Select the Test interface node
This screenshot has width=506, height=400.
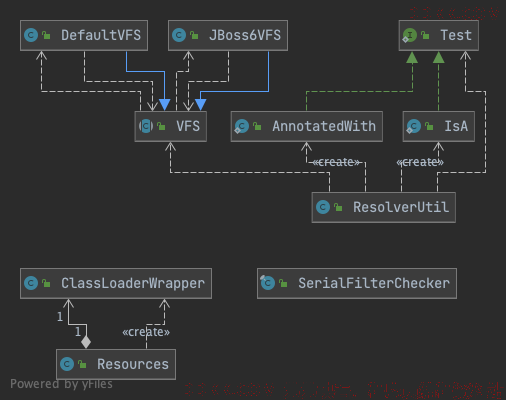tap(439, 36)
